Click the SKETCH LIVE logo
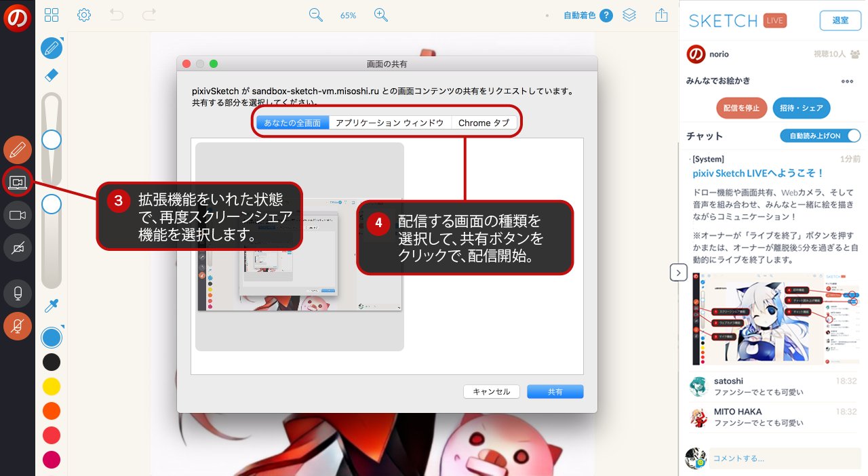Viewport: 868px width, 476px height. (x=738, y=20)
